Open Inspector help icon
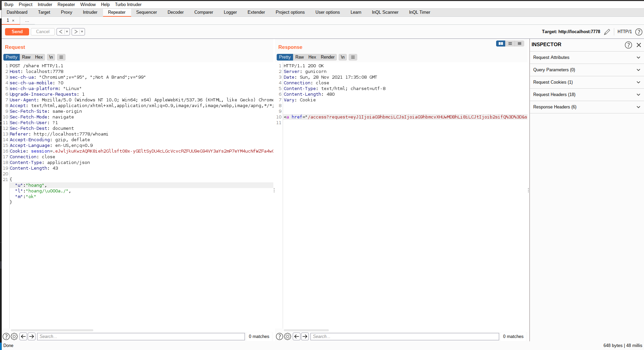 pos(628,45)
